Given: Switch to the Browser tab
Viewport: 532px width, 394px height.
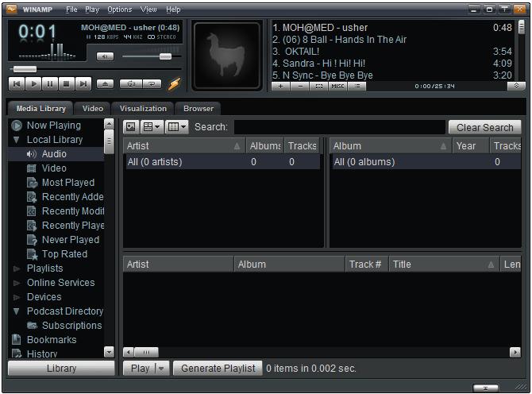Looking at the screenshot, I should pos(199,109).
